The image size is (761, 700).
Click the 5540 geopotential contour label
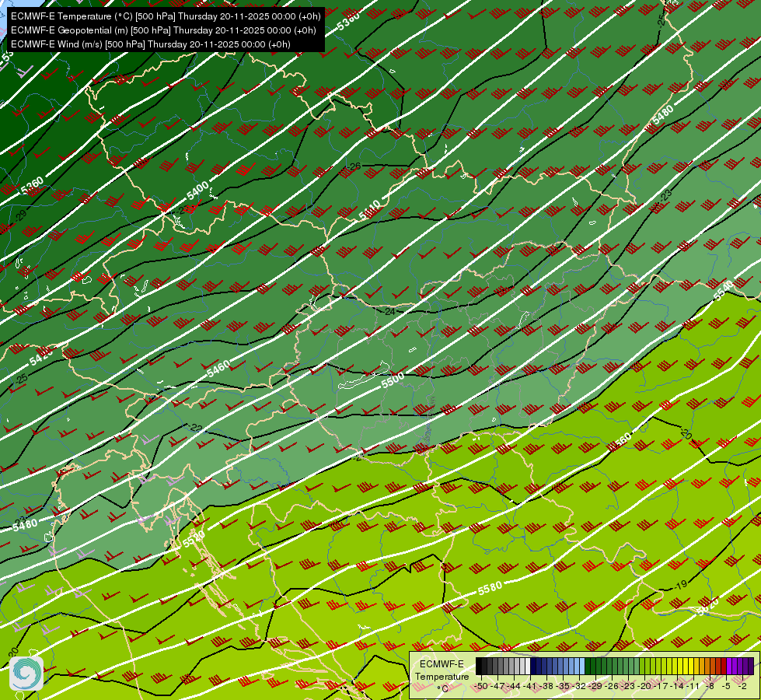[x=724, y=290]
